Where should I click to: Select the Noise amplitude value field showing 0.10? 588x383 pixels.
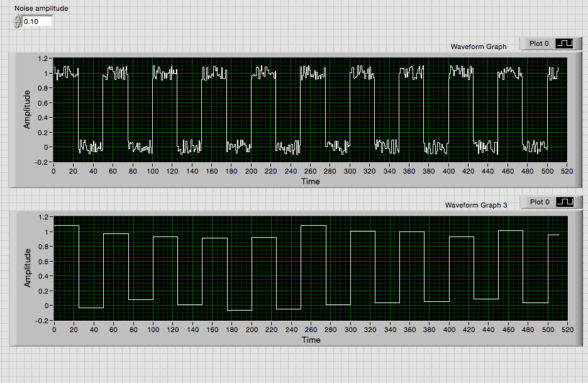36,21
